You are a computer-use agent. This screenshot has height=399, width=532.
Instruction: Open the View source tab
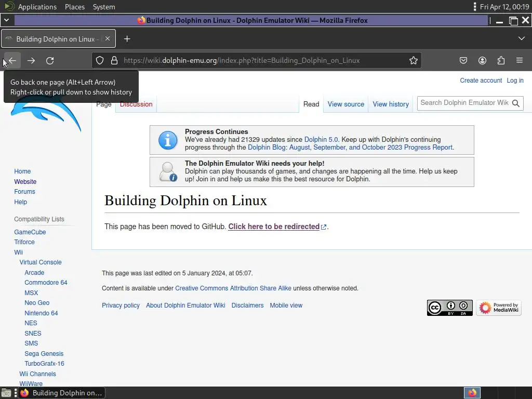pos(345,104)
